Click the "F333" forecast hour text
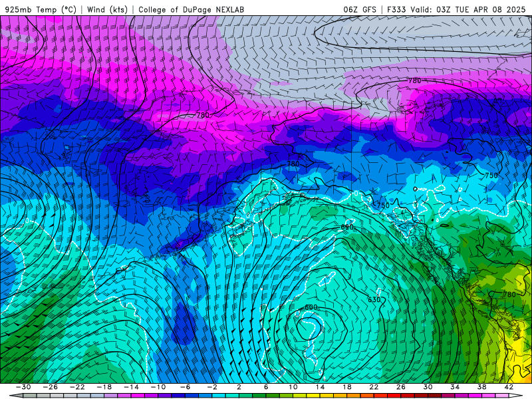532x399 pixels. pyautogui.click(x=396, y=9)
